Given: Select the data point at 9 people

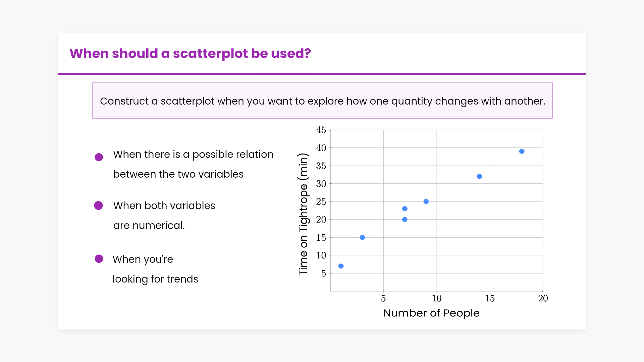Looking at the screenshot, I should [x=426, y=201].
